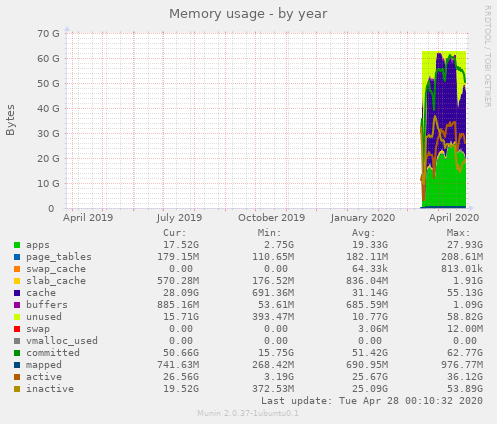
Task: Click the buffers current value 885.16M
Action: [x=178, y=305]
